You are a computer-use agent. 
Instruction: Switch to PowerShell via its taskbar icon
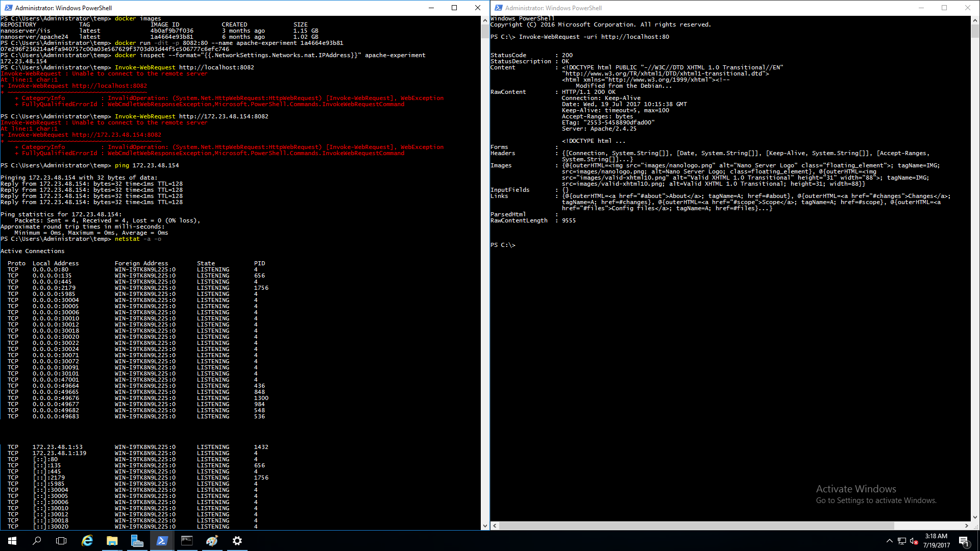point(162,541)
